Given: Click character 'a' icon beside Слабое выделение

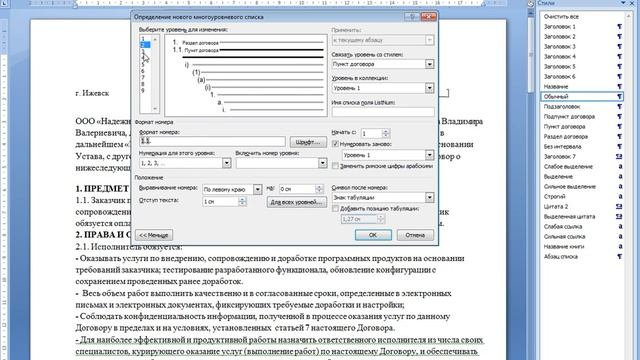Looking at the screenshot, I should tap(620, 167).
